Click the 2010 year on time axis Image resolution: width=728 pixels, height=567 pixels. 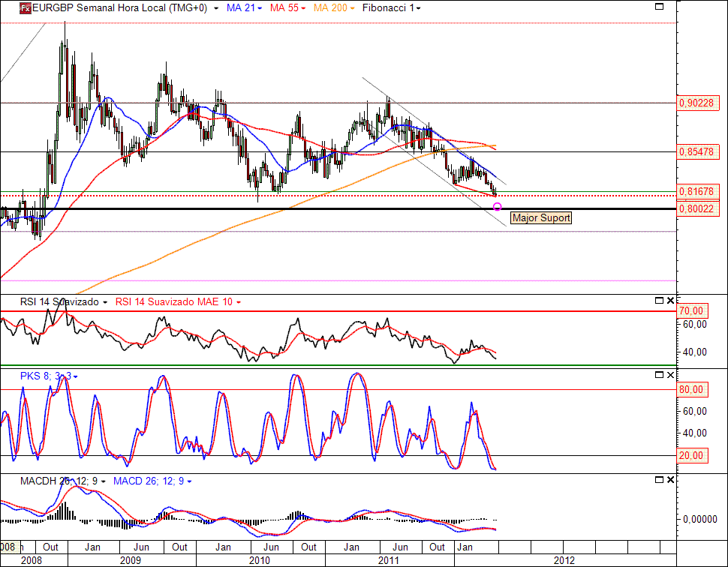click(260, 560)
